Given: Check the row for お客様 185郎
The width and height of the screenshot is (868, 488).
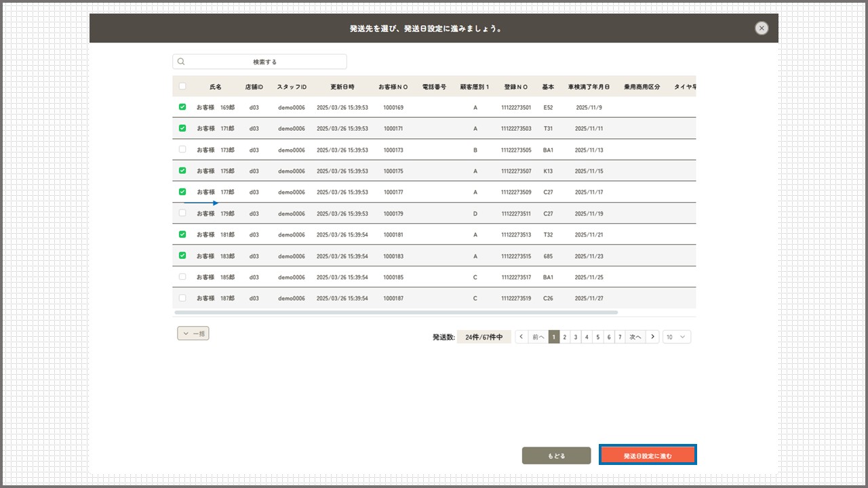Looking at the screenshot, I should [182, 277].
